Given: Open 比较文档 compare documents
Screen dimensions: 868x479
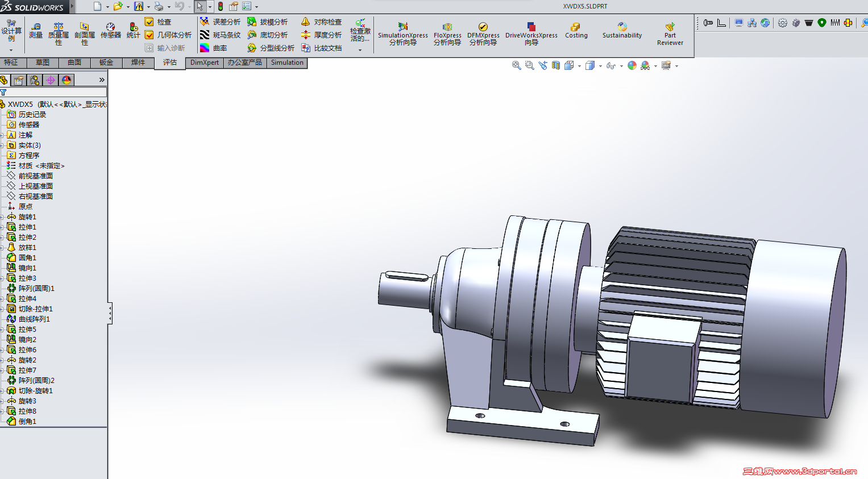Looking at the screenshot, I should pos(321,48).
